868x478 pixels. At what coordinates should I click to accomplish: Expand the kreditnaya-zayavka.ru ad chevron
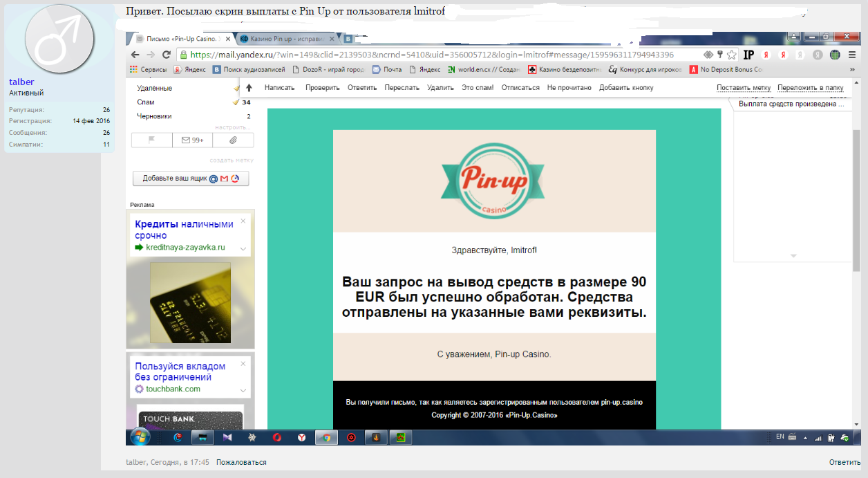click(243, 248)
